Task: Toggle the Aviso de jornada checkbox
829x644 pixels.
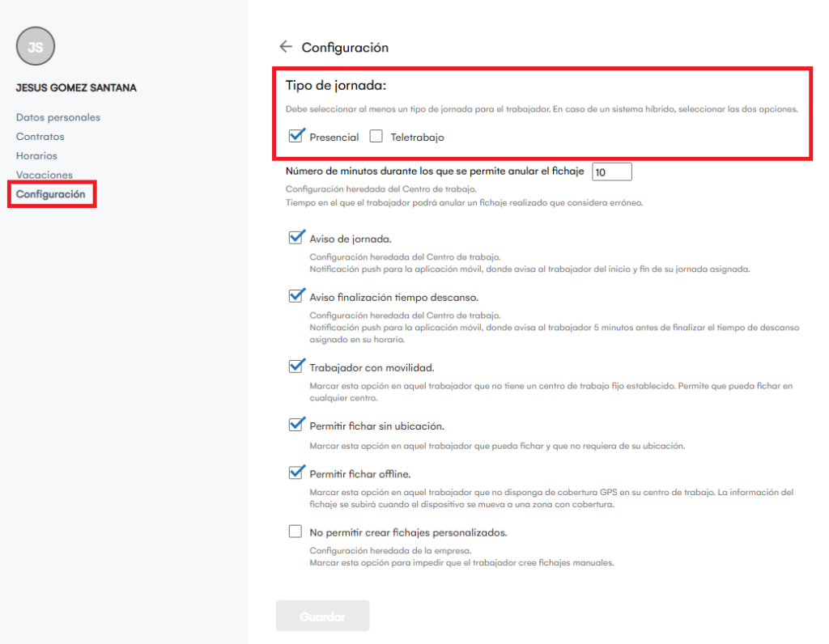Action: pos(295,239)
